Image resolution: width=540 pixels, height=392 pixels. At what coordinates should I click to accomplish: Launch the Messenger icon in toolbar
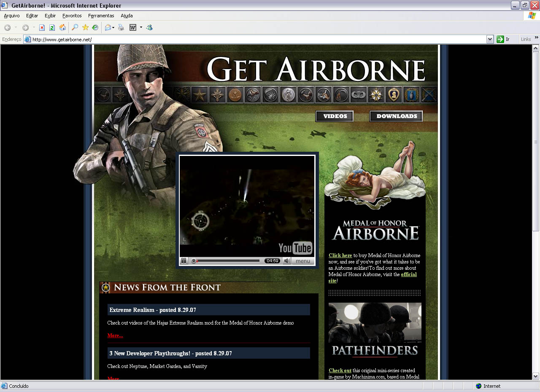149,27
